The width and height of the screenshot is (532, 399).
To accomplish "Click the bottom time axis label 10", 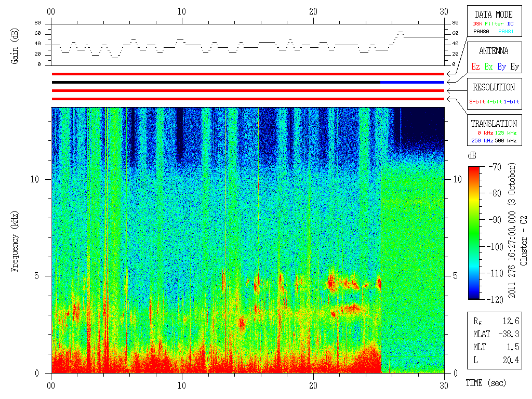I will (182, 386).
